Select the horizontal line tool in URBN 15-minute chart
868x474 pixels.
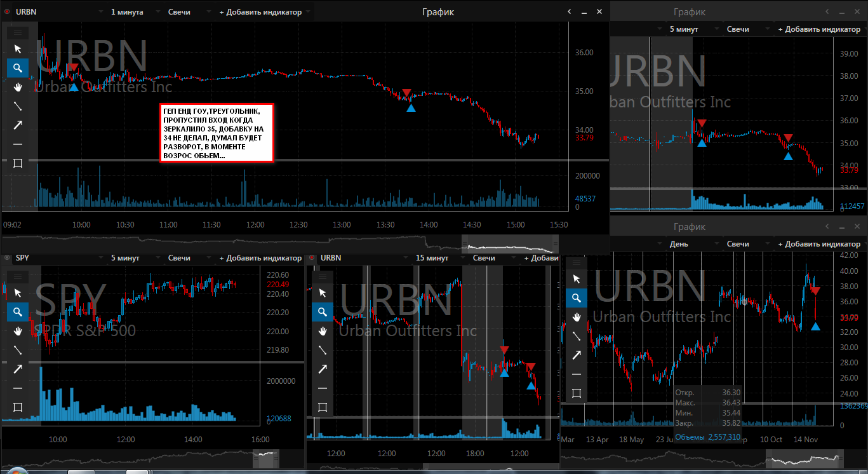(323, 388)
